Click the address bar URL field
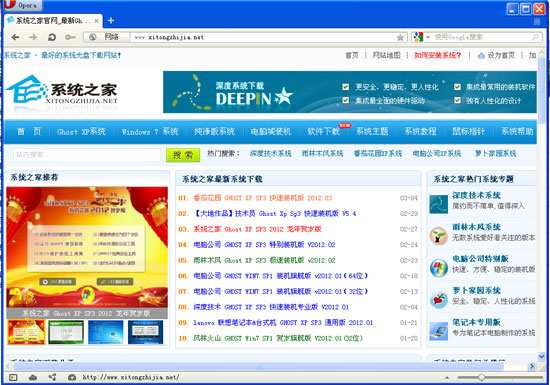The height and width of the screenshot is (385, 550). click(x=263, y=37)
